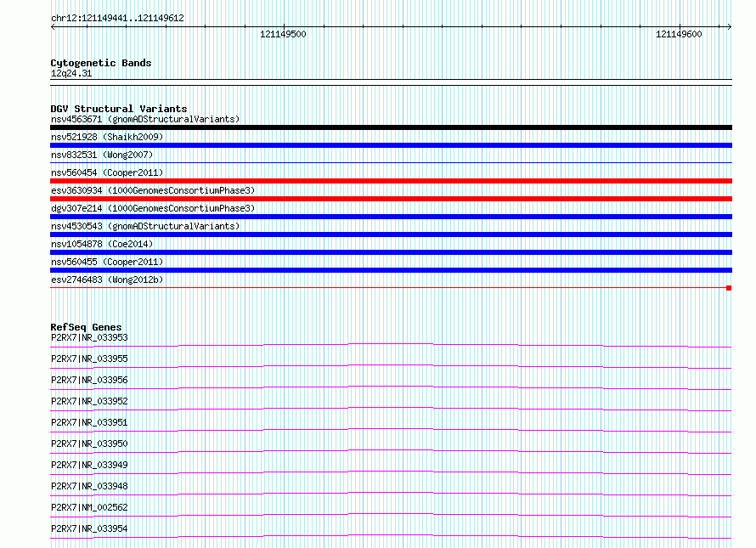
Task: Select transcript P2RX7|NR_033951
Action: click(89, 422)
